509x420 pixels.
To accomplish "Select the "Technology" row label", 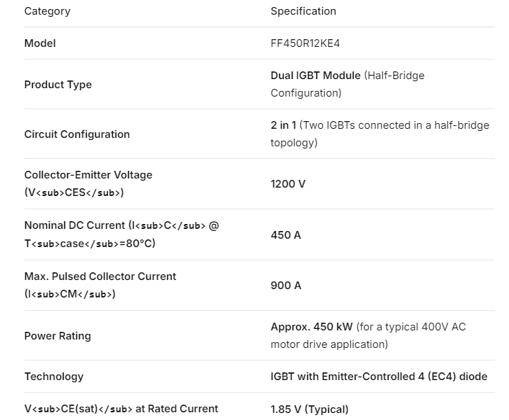I will [x=54, y=377].
